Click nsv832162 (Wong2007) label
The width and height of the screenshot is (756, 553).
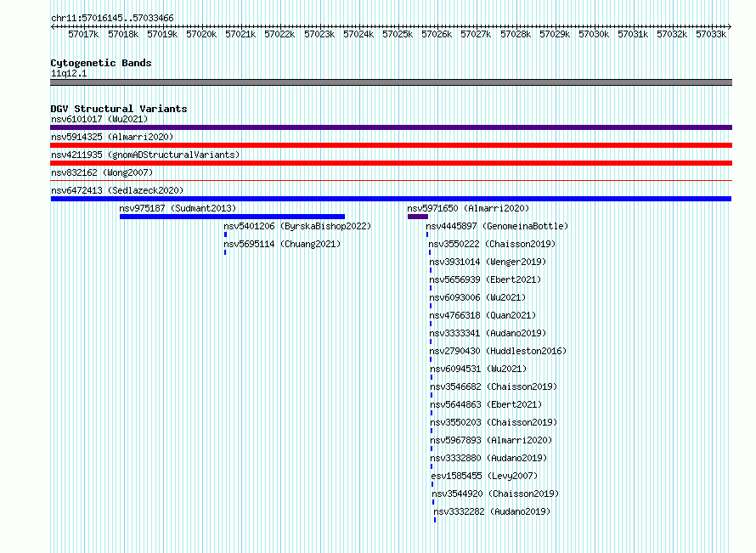coord(102,172)
